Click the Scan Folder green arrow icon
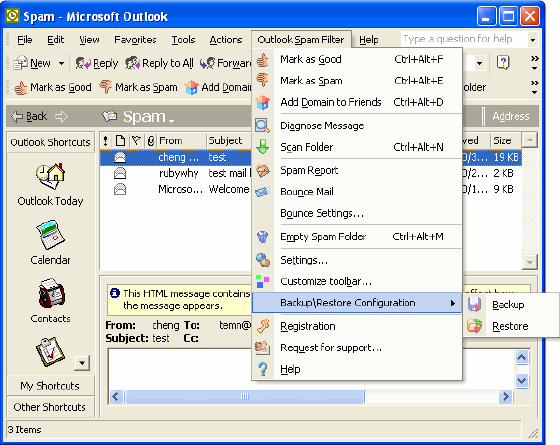Screen dimensions: 560x445 262,147
